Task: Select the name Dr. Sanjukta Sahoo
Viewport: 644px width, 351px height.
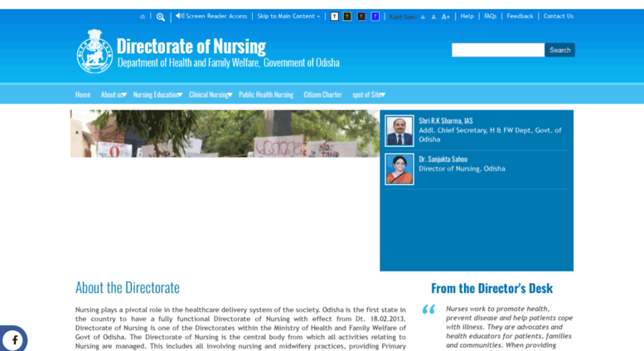Action: (x=443, y=159)
